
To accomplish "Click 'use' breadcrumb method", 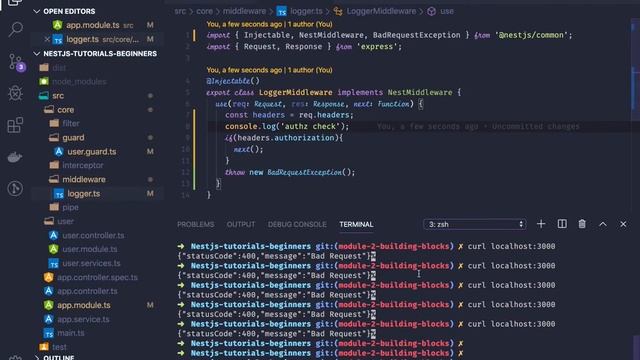I will pos(447,11).
